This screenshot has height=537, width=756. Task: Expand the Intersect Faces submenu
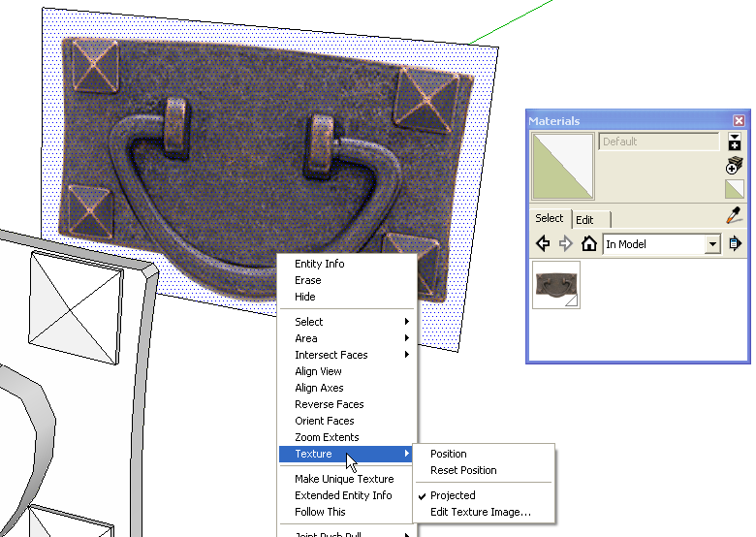(347, 355)
